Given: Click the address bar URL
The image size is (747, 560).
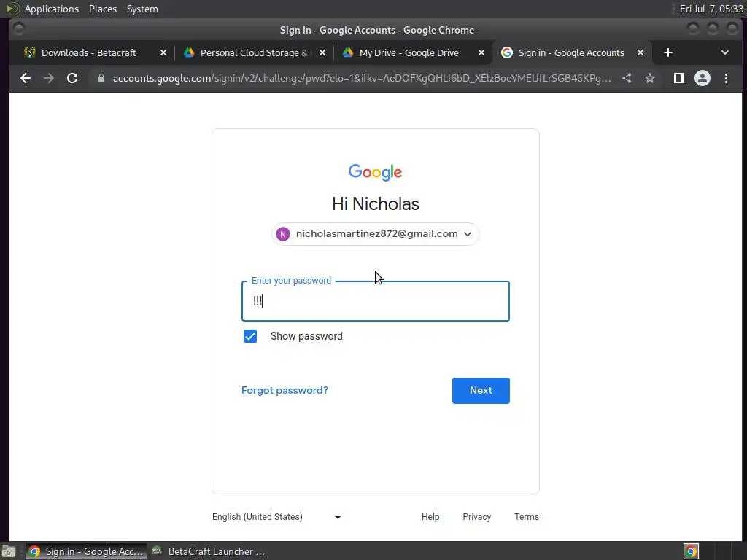Looking at the screenshot, I should point(362,78).
